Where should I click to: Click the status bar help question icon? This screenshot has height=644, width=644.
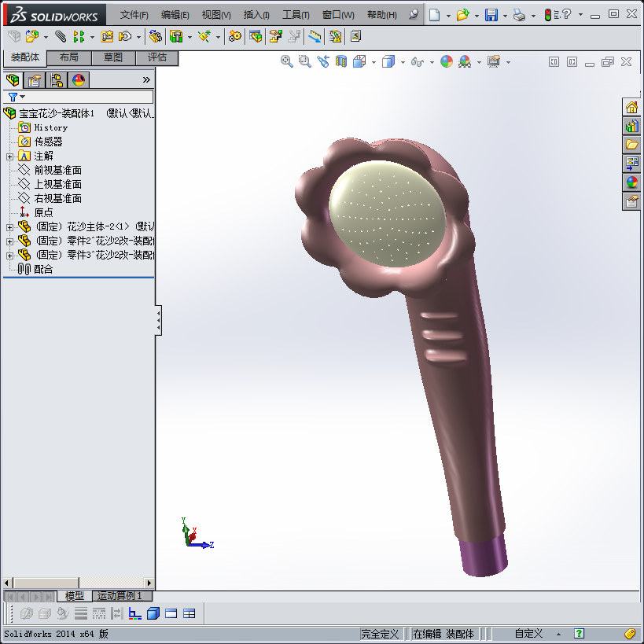point(579,634)
